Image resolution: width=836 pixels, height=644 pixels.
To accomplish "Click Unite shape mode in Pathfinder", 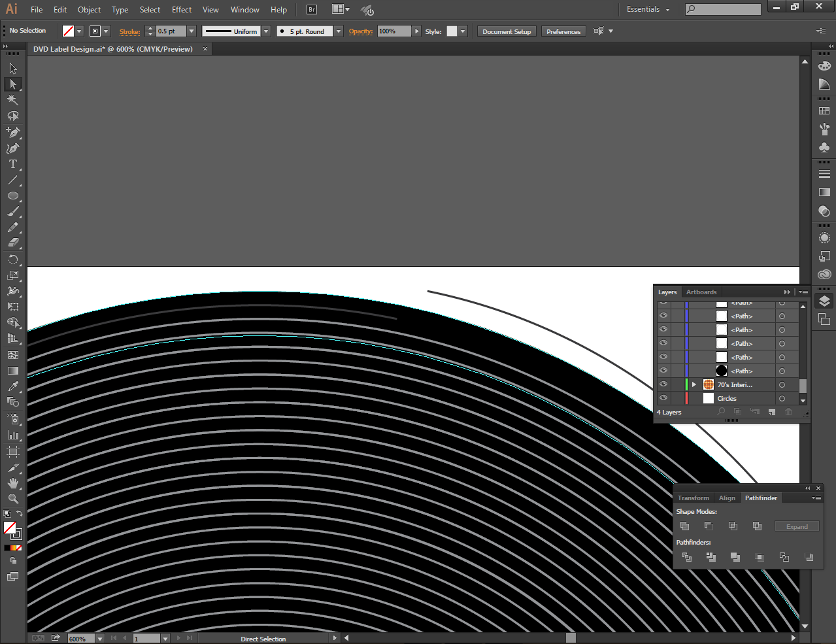I will (685, 526).
